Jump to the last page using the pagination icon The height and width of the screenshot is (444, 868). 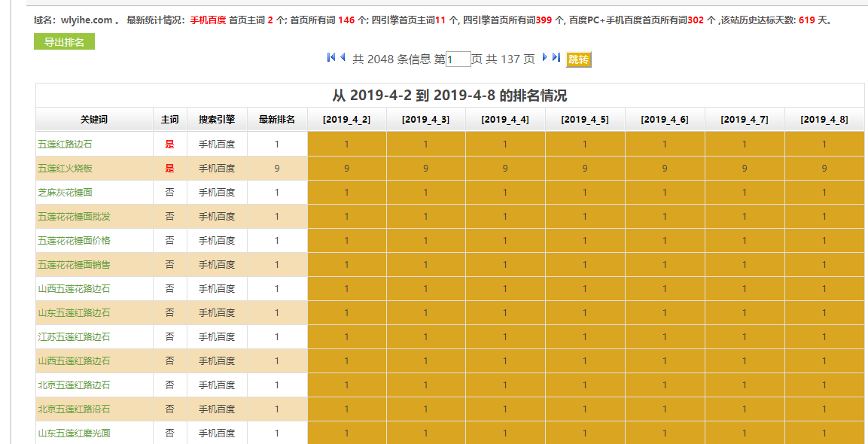pos(556,57)
